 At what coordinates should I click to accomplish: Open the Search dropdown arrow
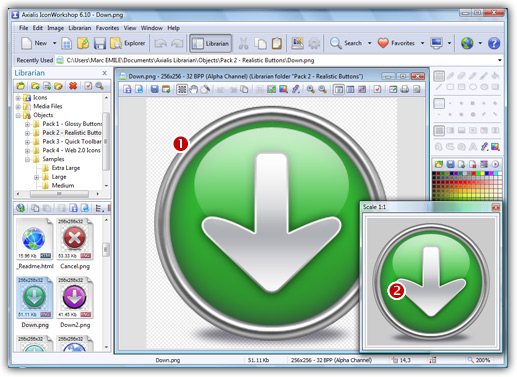click(369, 43)
